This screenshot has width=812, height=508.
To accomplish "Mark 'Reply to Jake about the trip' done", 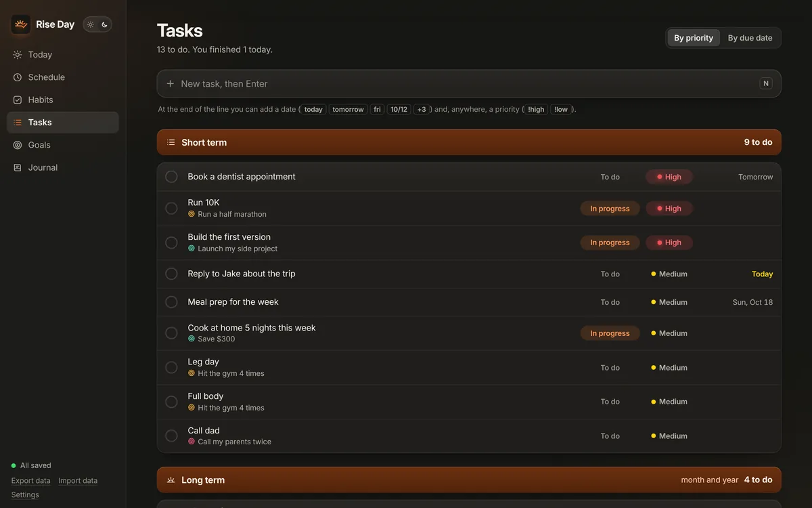I will [x=171, y=274].
